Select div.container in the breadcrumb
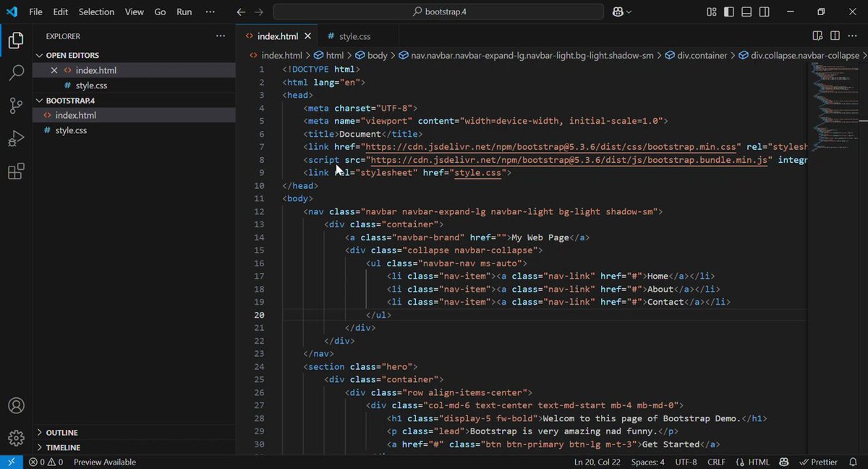Viewport: 868px width, 469px height. pos(696,55)
